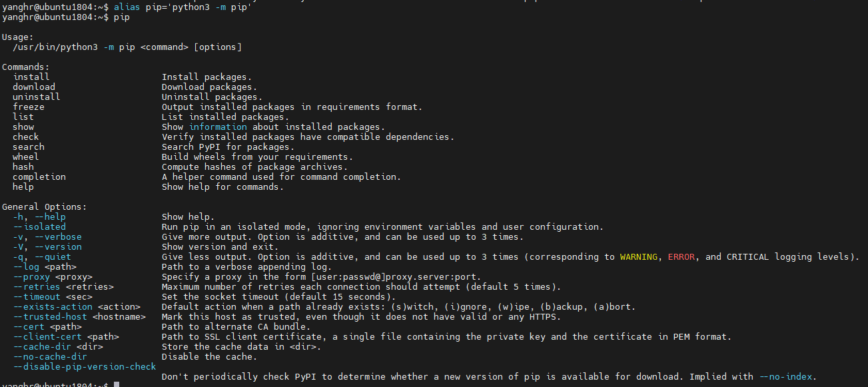Click the 'General Options:' heading
868x387 pixels.
tap(45, 206)
